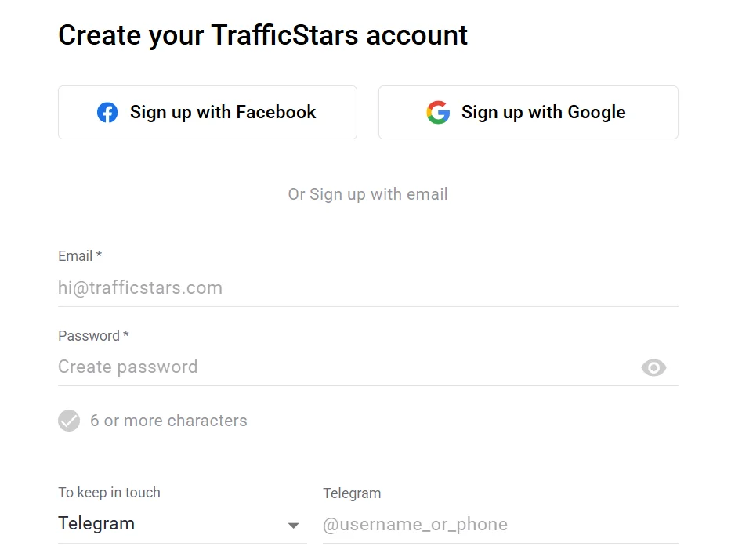Click the Facebook logo icon
This screenshot has width=742, height=560.
(x=107, y=113)
